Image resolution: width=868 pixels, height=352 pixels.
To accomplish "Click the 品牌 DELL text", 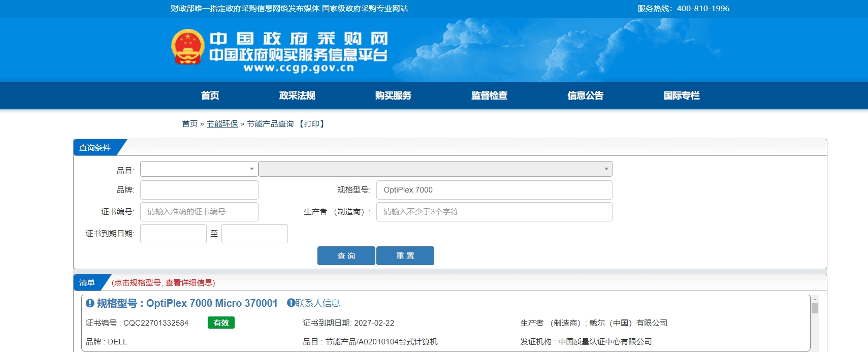I will [106, 342].
